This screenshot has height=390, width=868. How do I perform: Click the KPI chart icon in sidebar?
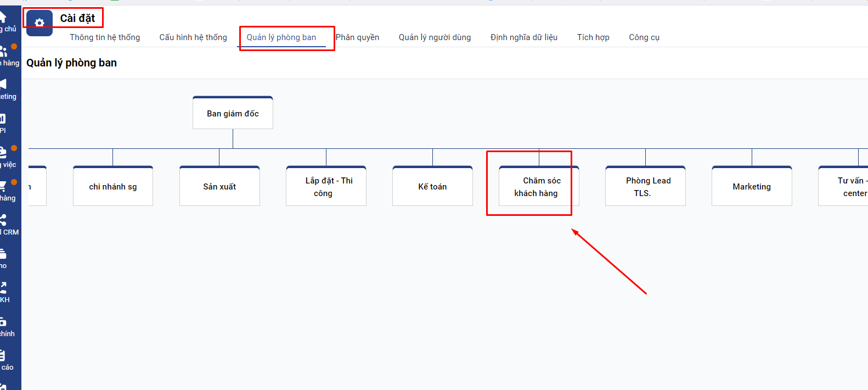3,119
